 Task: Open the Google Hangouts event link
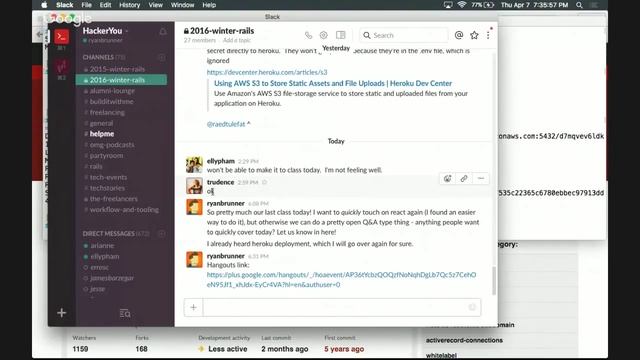341,280
